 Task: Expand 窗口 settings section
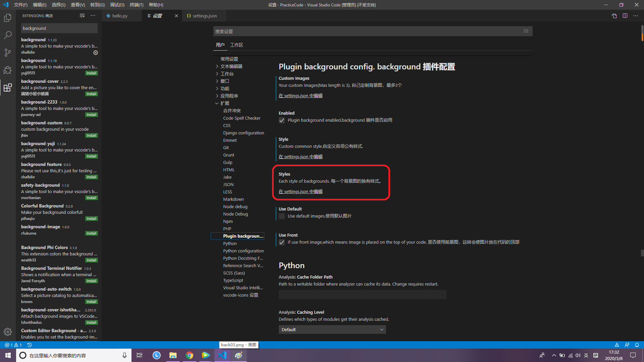(x=217, y=81)
